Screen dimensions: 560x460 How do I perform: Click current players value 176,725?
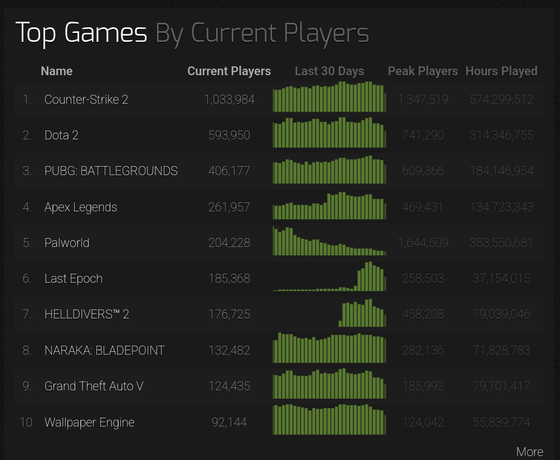pos(229,314)
